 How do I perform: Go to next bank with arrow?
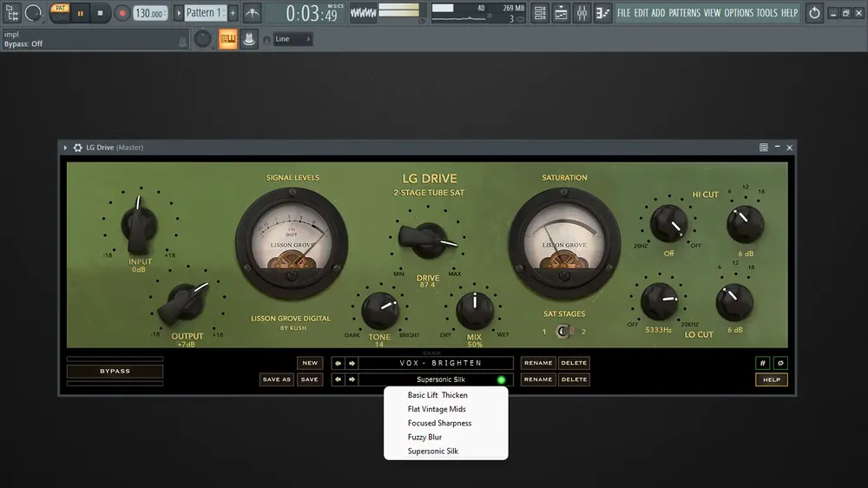[352, 363]
